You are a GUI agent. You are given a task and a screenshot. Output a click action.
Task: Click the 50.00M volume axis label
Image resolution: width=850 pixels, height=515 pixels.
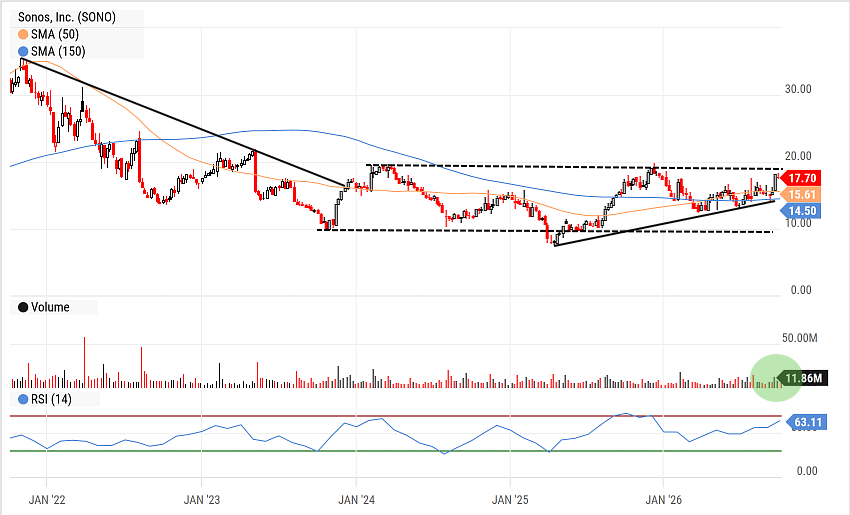coord(800,338)
